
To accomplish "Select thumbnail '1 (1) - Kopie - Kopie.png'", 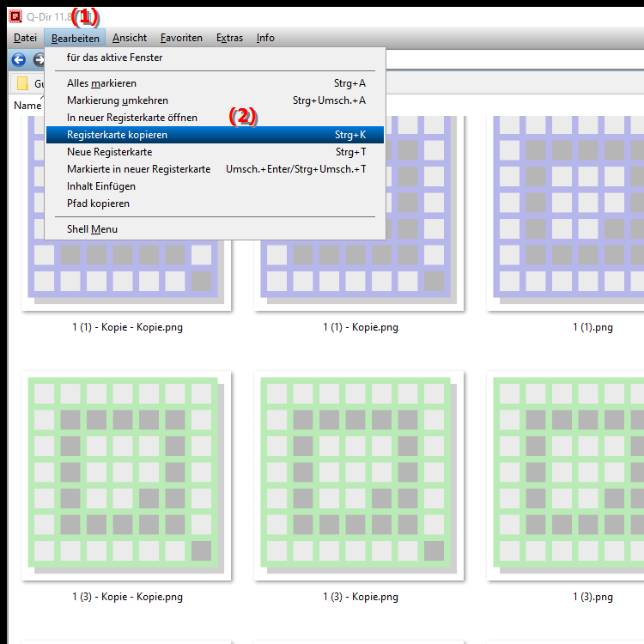I will [126, 273].
